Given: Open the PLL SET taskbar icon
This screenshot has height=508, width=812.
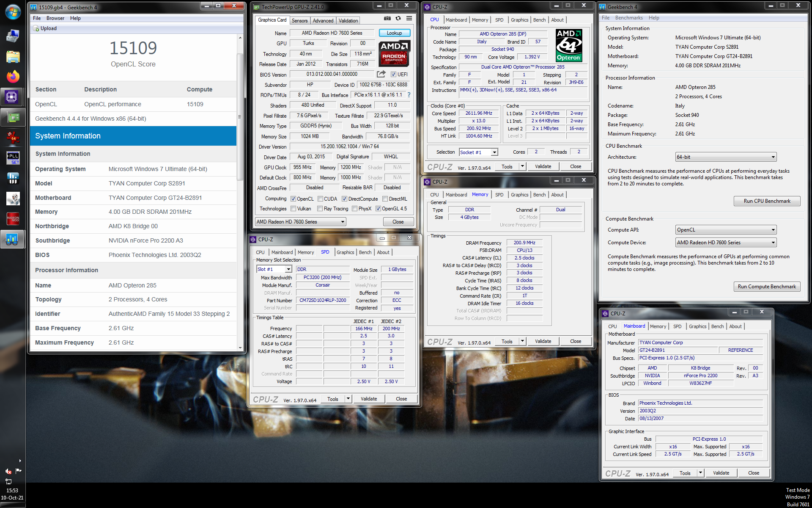Looking at the screenshot, I should 13,158.
